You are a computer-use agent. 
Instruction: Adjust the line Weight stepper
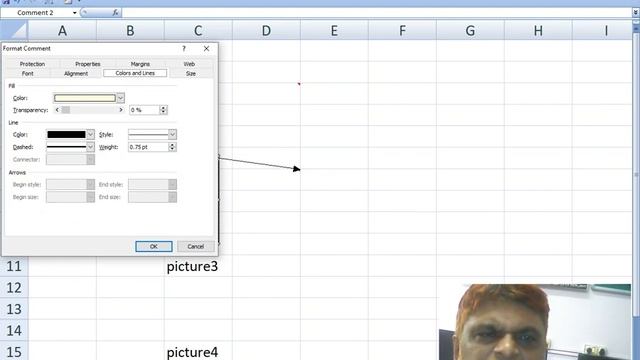pyautogui.click(x=172, y=147)
